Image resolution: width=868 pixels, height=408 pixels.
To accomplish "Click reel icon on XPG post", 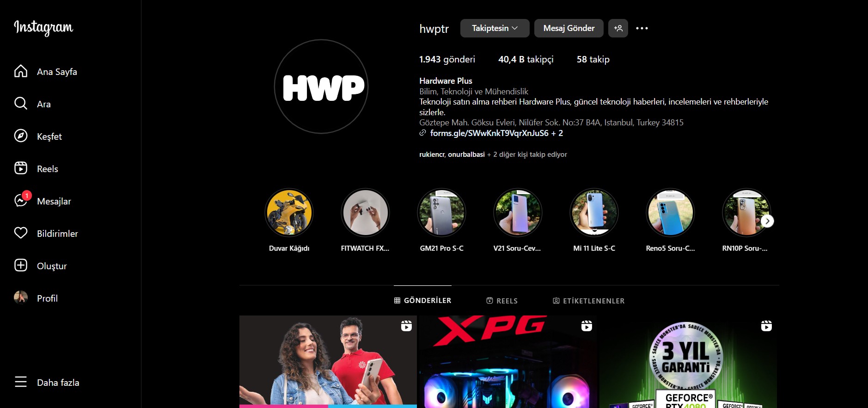I will tap(587, 326).
